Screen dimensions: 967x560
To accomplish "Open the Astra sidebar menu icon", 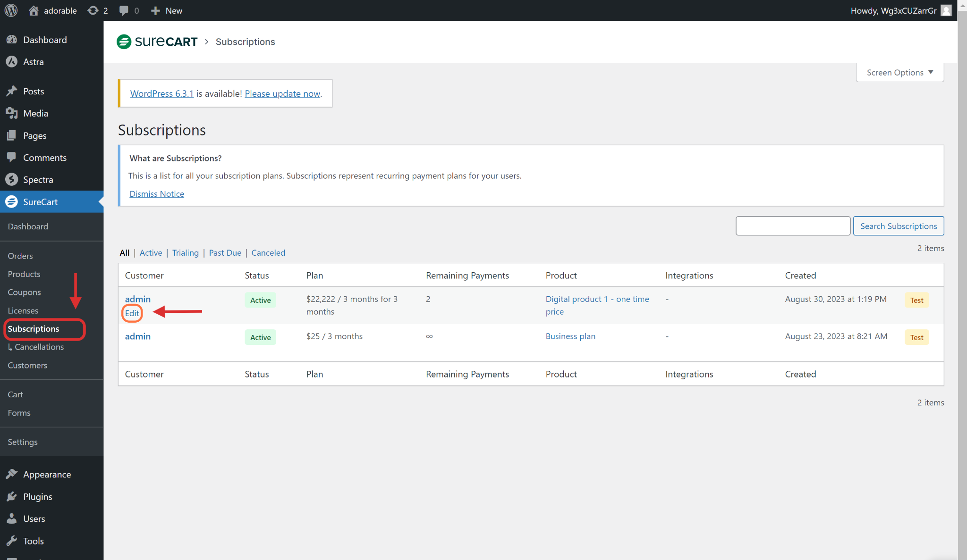I will click(12, 62).
